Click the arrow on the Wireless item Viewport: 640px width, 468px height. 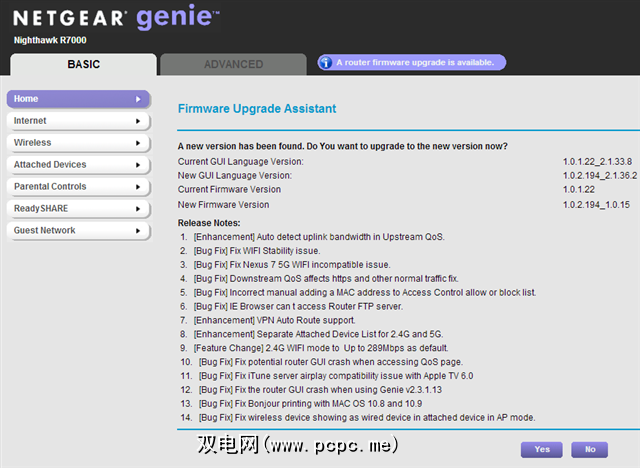pos(138,143)
